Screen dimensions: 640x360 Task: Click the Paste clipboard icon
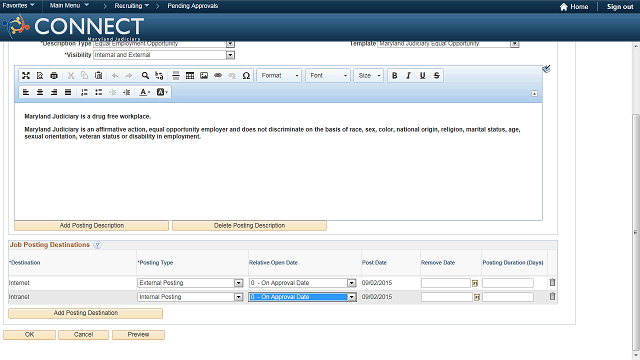[98, 76]
